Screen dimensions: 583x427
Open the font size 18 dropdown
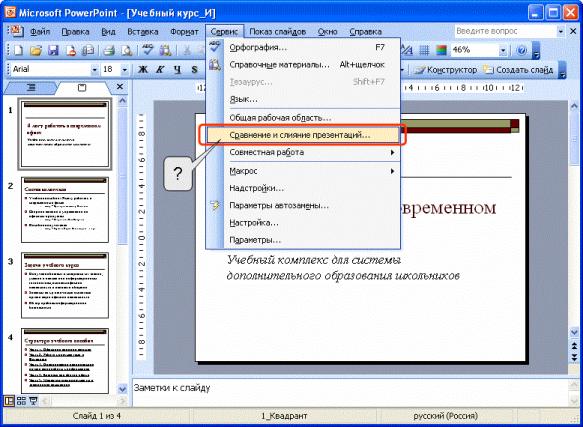[125, 70]
